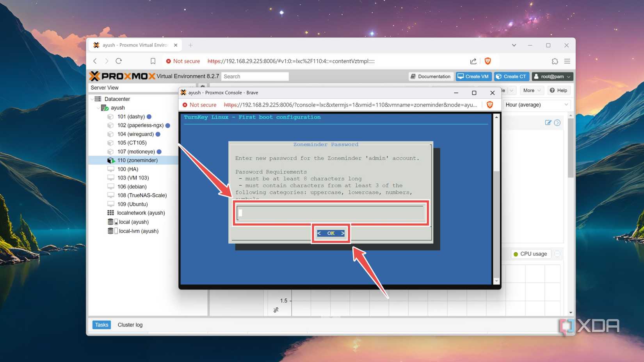
Task: Open the Brave hamburger menu
Action: [x=567, y=61]
